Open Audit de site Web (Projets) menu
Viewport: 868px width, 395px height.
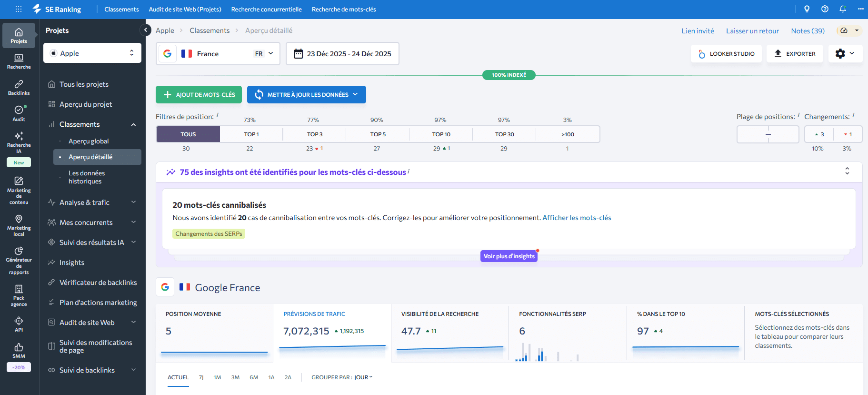185,9
